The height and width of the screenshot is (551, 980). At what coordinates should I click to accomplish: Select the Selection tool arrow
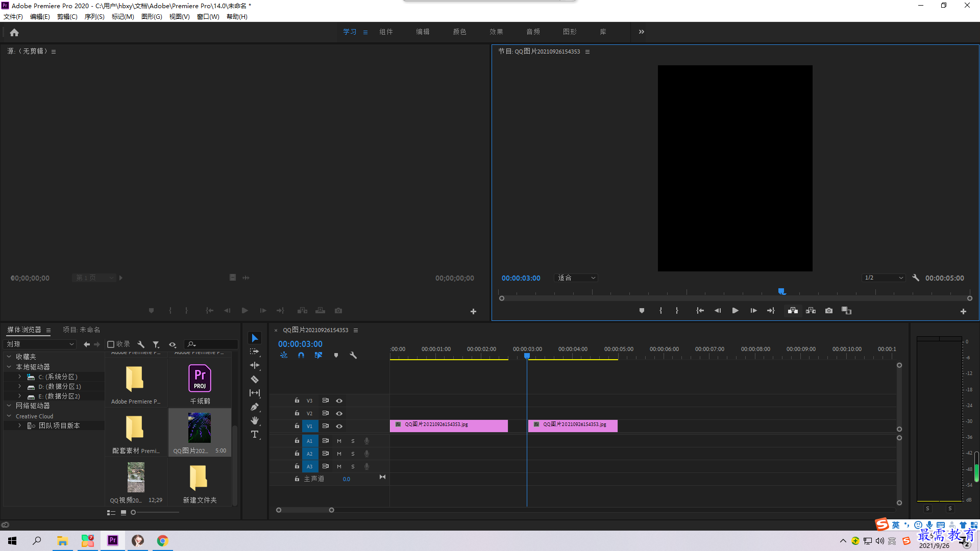(255, 338)
